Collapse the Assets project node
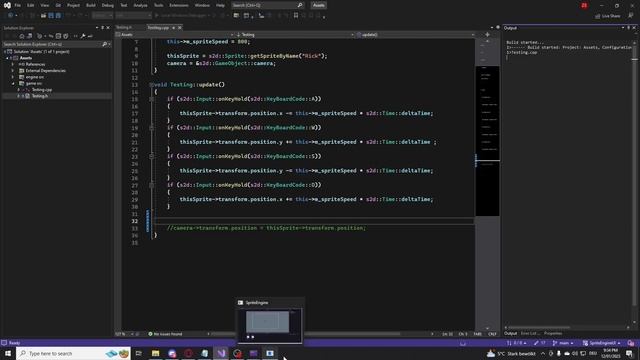The image size is (640, 360). click(7, 58)
